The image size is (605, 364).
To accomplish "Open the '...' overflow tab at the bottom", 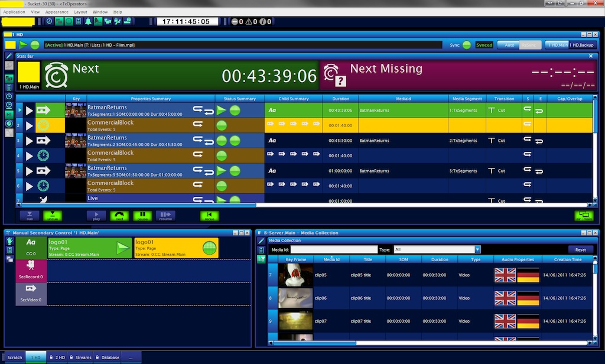I will [131, 357].
